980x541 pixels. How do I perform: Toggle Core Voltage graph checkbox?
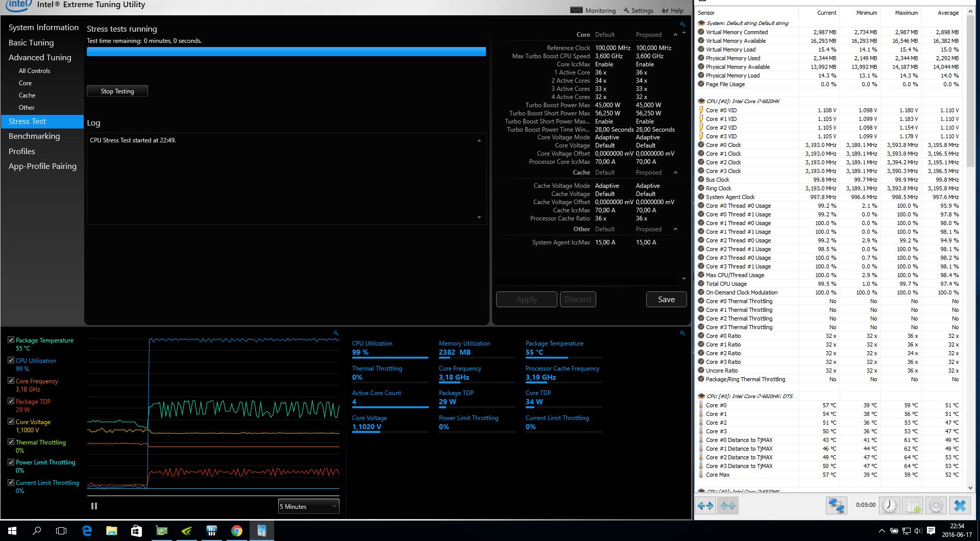(11, 422)
